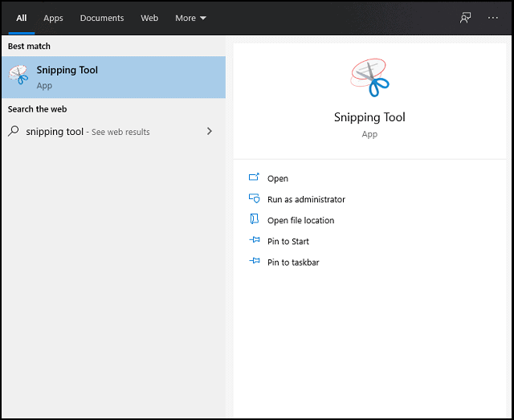Choose Pin to Start

(288, 241)
